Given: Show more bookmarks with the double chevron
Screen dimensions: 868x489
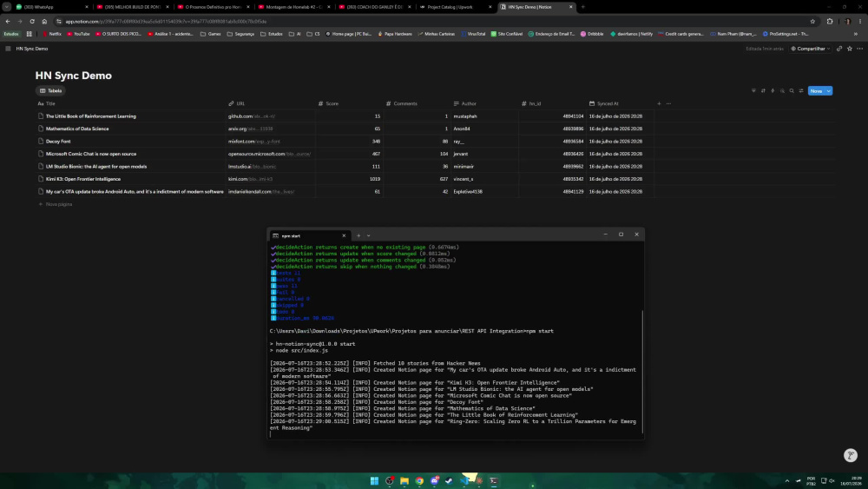Looking at the screenshot, I should pyautogui.click(x=856, y=34).
